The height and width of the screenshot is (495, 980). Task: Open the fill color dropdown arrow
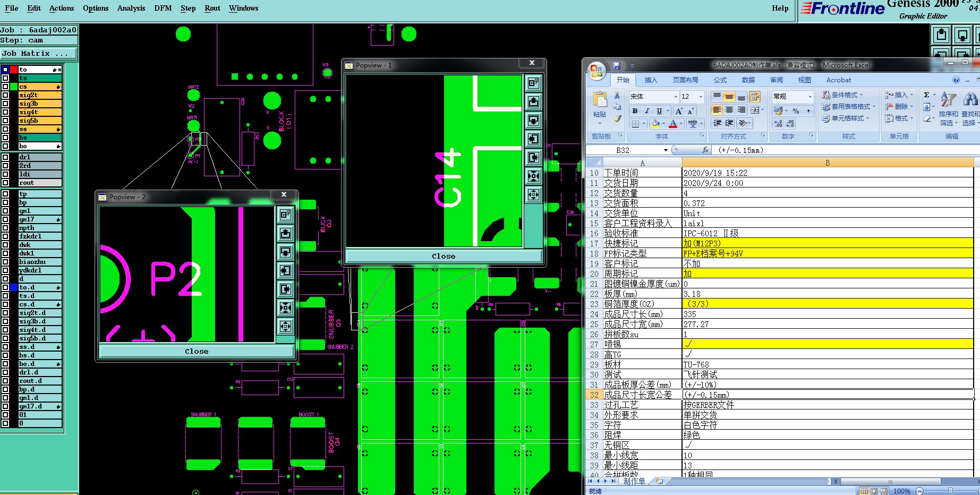pyautogui.click(x=664, y=124)
